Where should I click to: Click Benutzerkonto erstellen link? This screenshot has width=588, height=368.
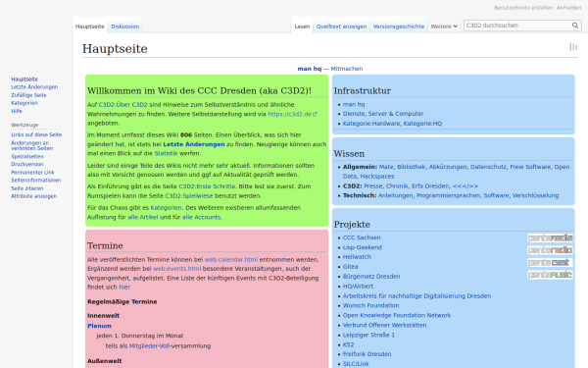(523, 8)
